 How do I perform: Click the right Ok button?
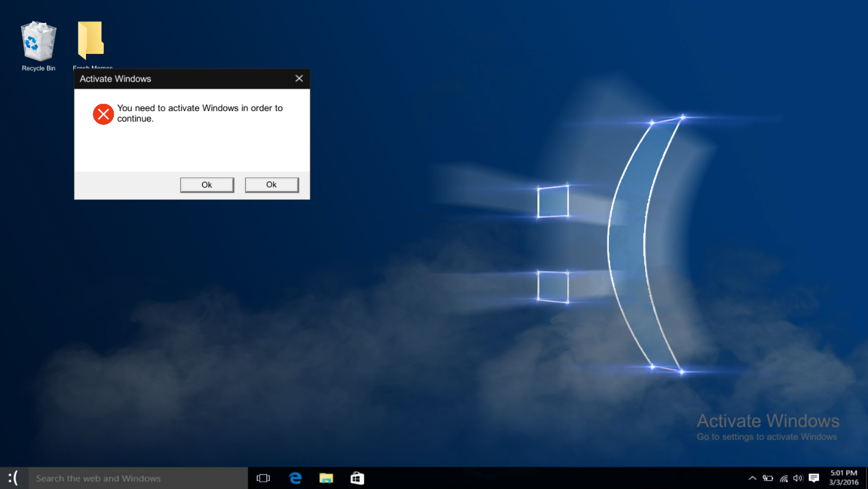[x=271, y=184]
